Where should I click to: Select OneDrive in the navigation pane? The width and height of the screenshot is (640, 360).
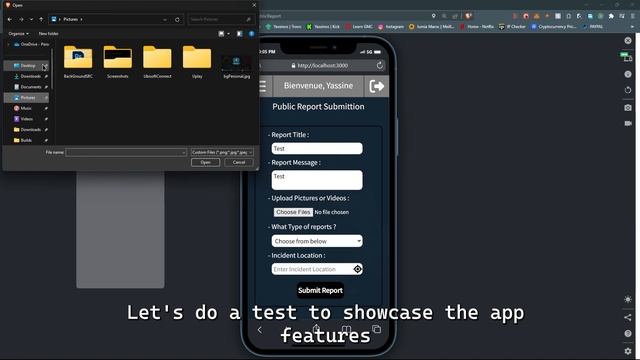(31, 44)
